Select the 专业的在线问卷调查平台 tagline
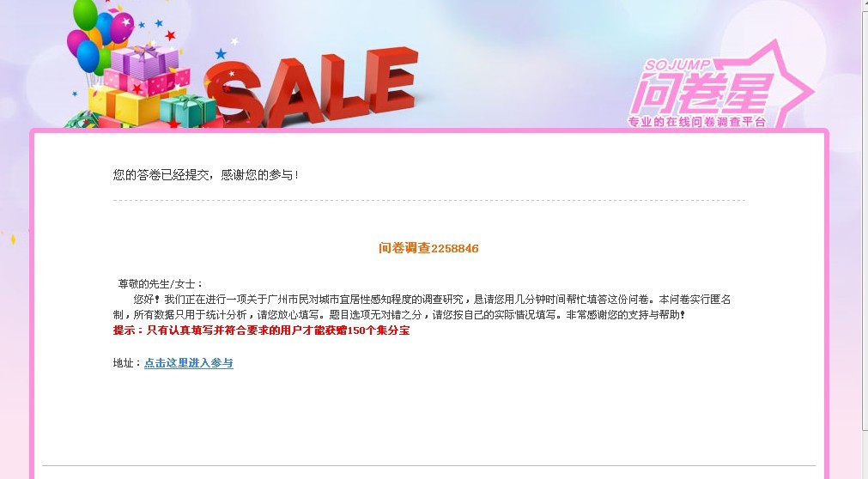Image resolution: width=868 pixels, height=479 pixels. 697,122
